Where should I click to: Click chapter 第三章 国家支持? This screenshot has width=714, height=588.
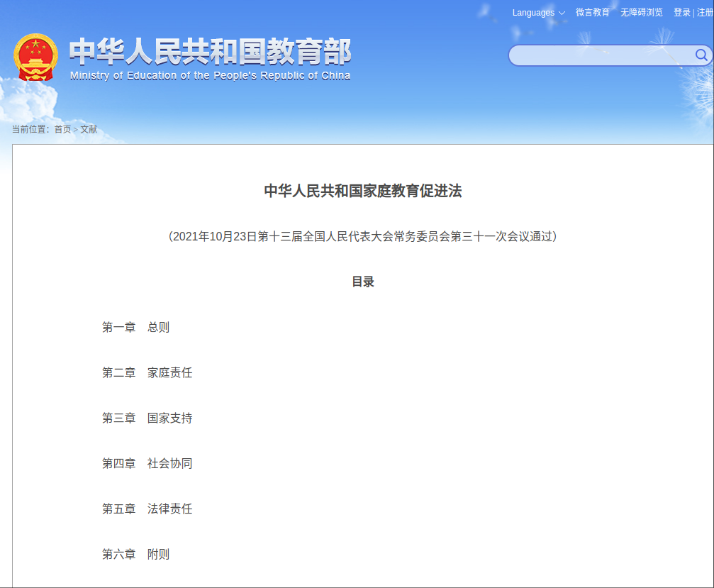click(x=145, y=418)
